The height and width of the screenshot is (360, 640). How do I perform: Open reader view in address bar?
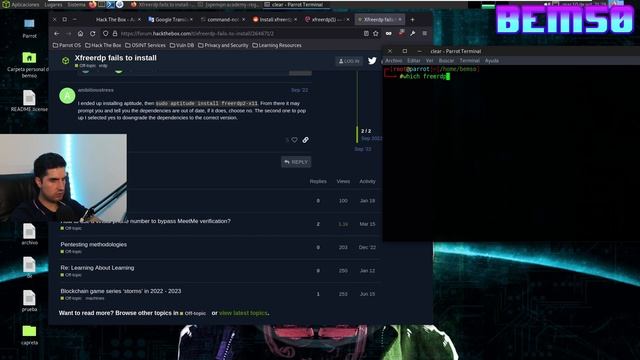[366, 33]
